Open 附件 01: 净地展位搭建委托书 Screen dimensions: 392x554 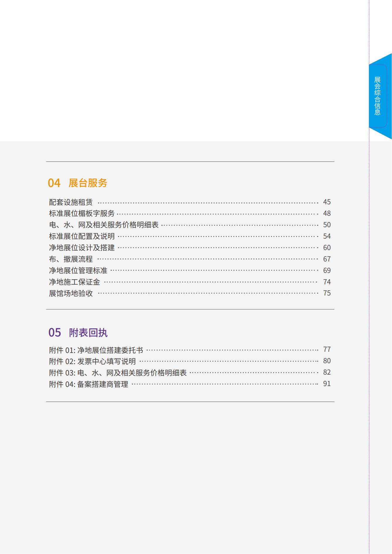pos(96,350)
